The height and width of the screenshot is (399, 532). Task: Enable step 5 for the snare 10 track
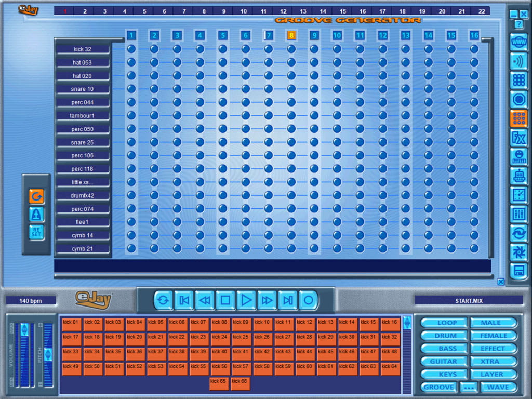pyautogui.click(x=223, y=89)
